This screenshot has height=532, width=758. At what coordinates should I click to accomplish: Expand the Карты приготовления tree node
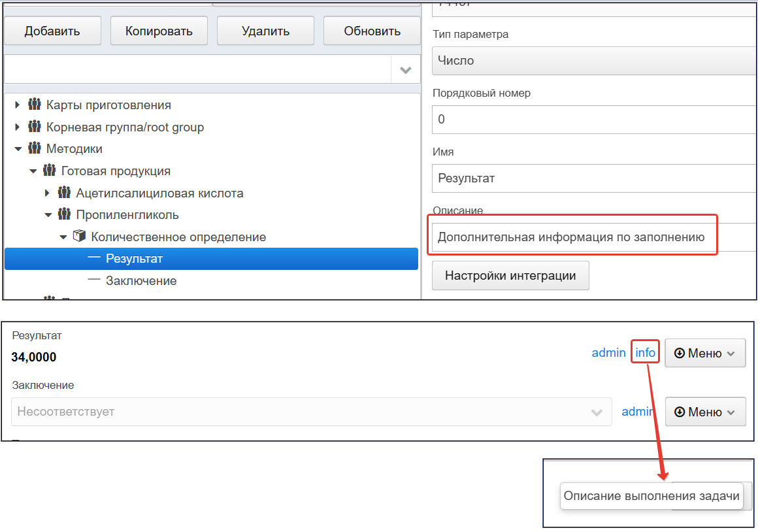pos(18,105)
